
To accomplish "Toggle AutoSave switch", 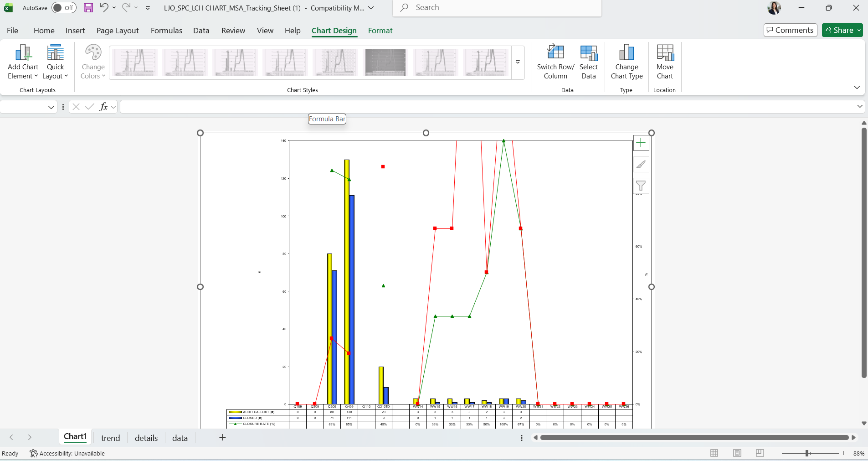I will click(x=64, y=8).
